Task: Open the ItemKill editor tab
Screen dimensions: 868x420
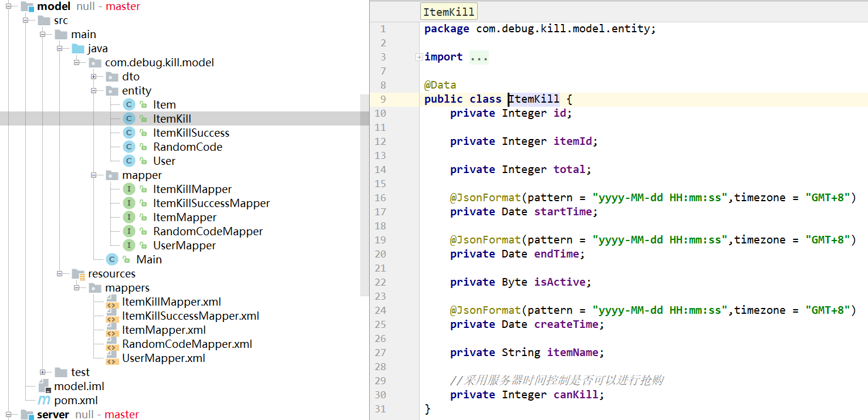Action: coord(449,12)
